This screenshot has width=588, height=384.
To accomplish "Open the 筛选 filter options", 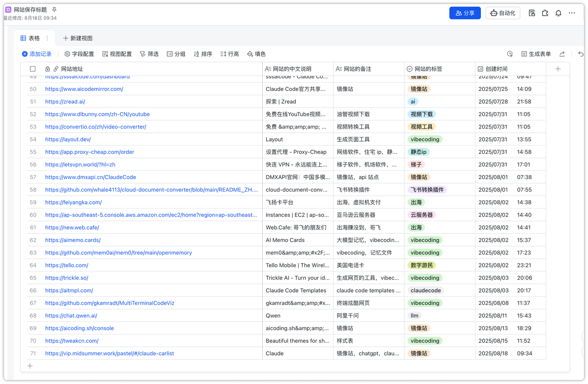I will click(149, 54).
